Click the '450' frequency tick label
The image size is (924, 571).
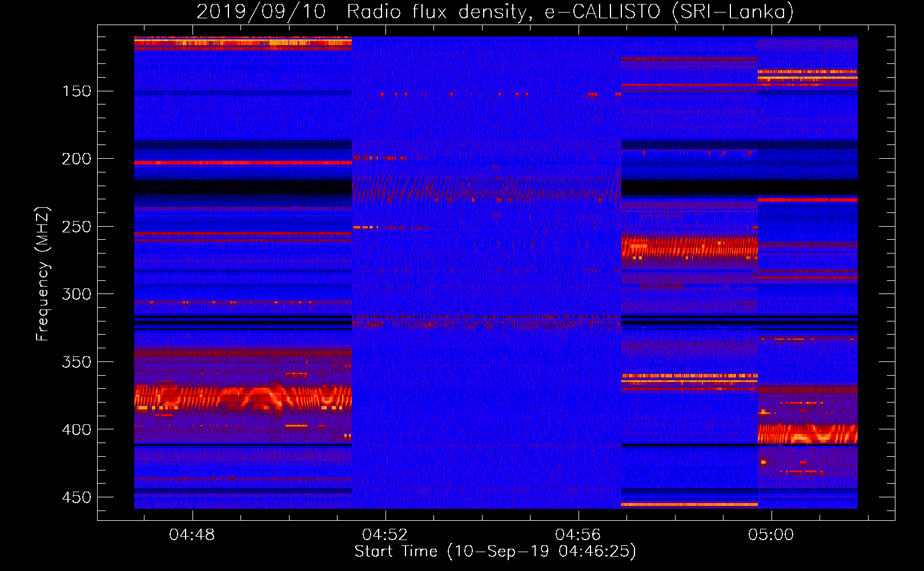(x=77, y=497)
